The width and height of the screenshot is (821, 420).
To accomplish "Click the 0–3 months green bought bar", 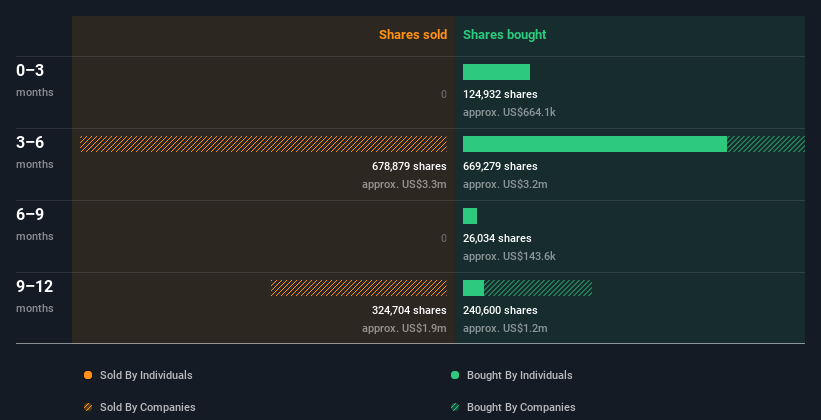I will pyautogui.click(x=496, y=72).
